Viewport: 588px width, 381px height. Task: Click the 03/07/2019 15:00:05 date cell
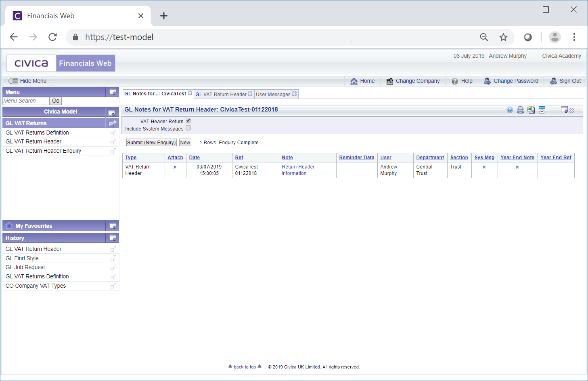coord(209,170)
